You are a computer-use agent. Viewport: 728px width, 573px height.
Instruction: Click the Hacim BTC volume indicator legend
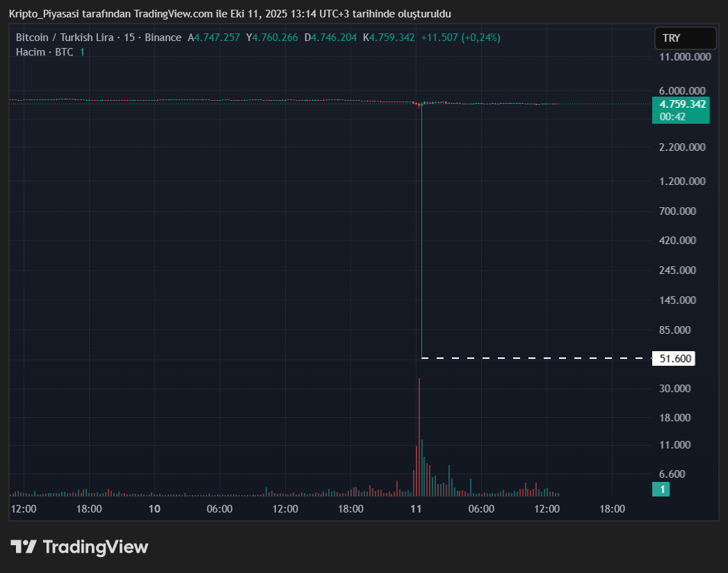[45, 52]
